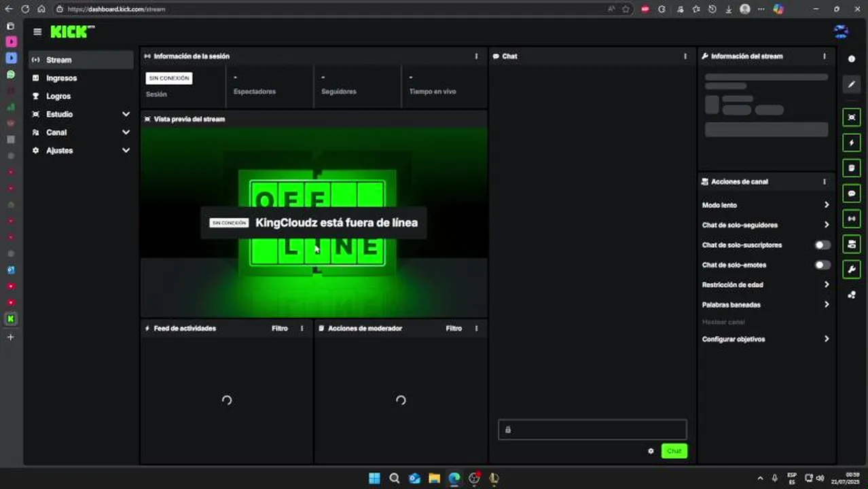Screen dimensions: 868x489
Task: Open Modo lento settings chevron
Action: pos(826,205)
